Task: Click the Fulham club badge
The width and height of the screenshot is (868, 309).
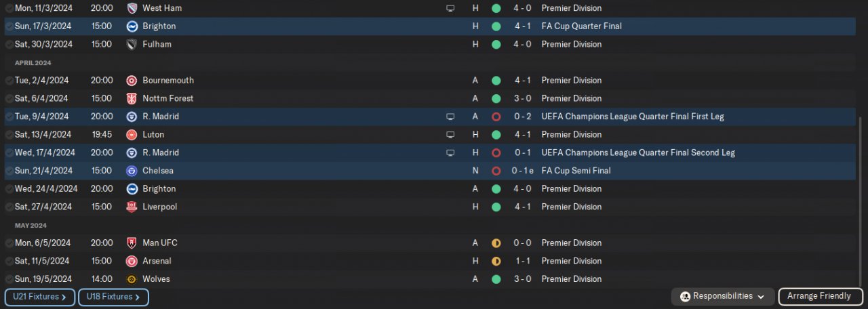Action: [132, 44]
